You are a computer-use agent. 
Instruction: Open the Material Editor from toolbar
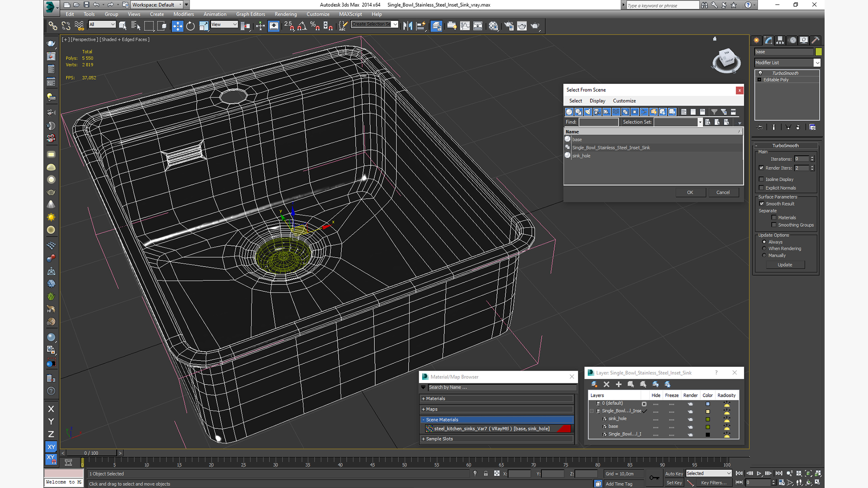493,26
